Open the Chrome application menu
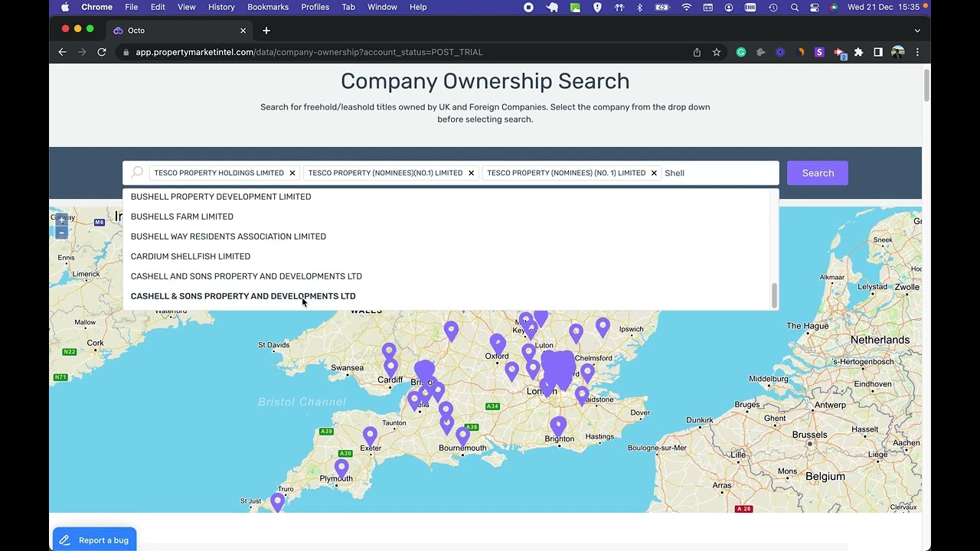The height and width of the screenshot is (551, 980). pos(96,7)
